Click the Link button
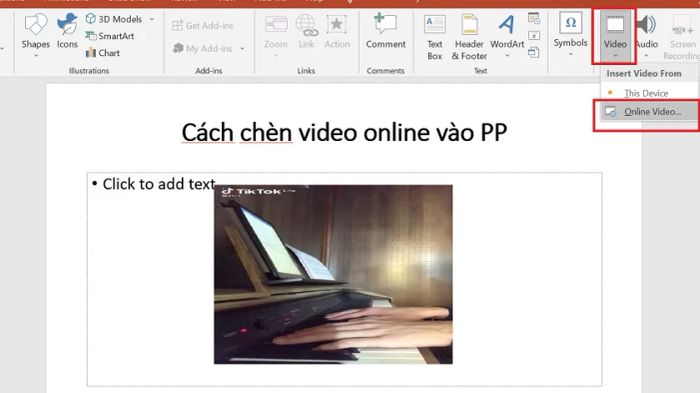Image resolution: width=700 pixels, height=393 pixels. [x=306, y=31]
